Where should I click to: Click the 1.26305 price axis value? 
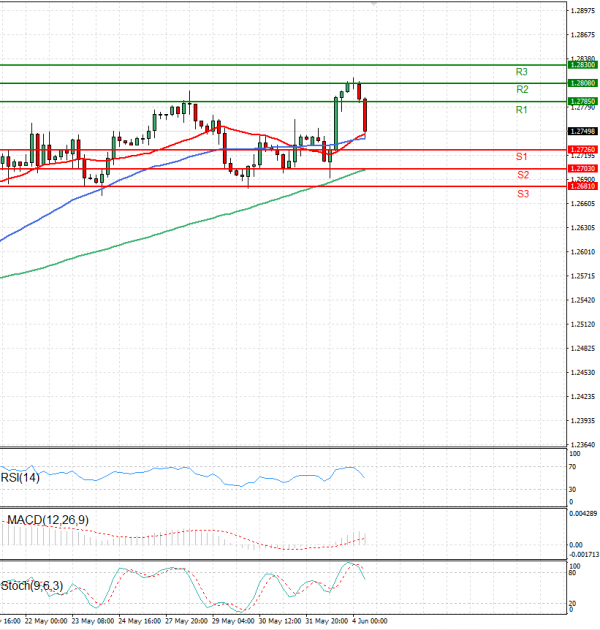tap(583, 228)
